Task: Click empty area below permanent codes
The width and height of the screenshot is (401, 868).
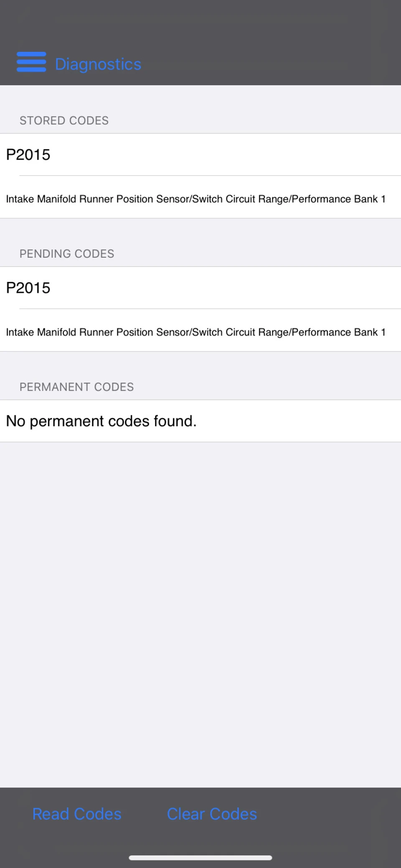Action: [200, 614]
